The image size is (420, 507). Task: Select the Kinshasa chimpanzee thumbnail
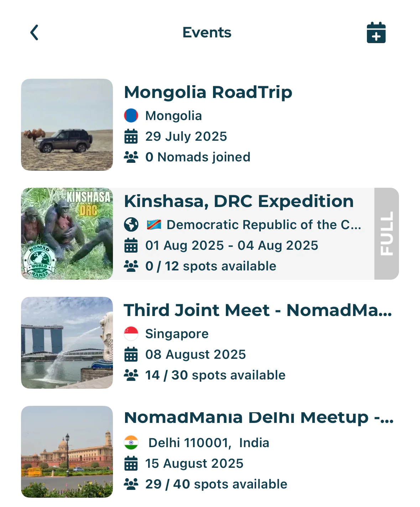(67, 234)
